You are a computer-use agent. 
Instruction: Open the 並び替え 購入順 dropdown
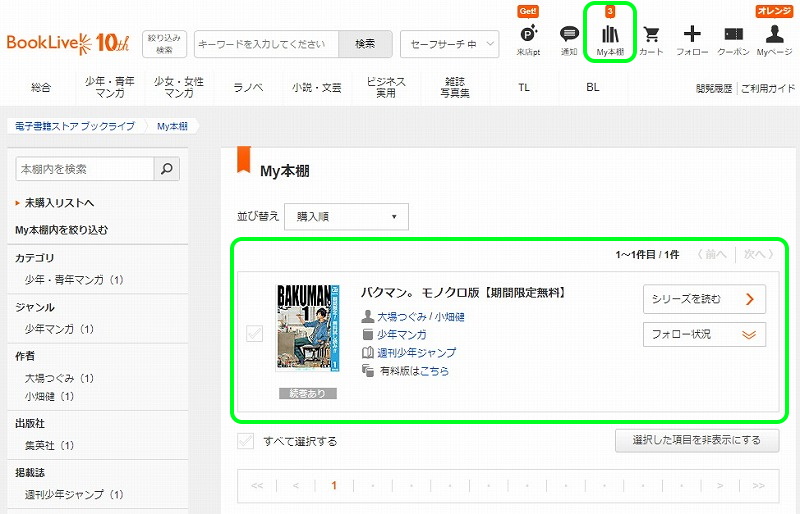[346, 216]
